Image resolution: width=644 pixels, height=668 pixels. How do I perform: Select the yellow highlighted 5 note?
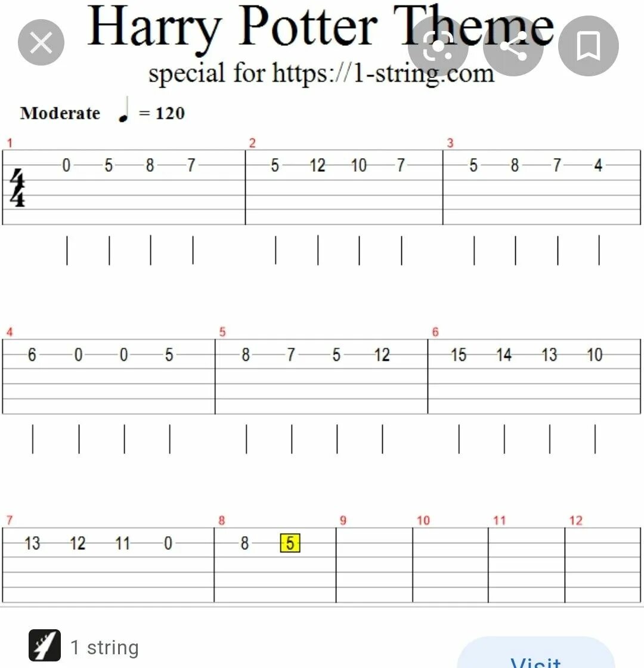pos(290,543)
